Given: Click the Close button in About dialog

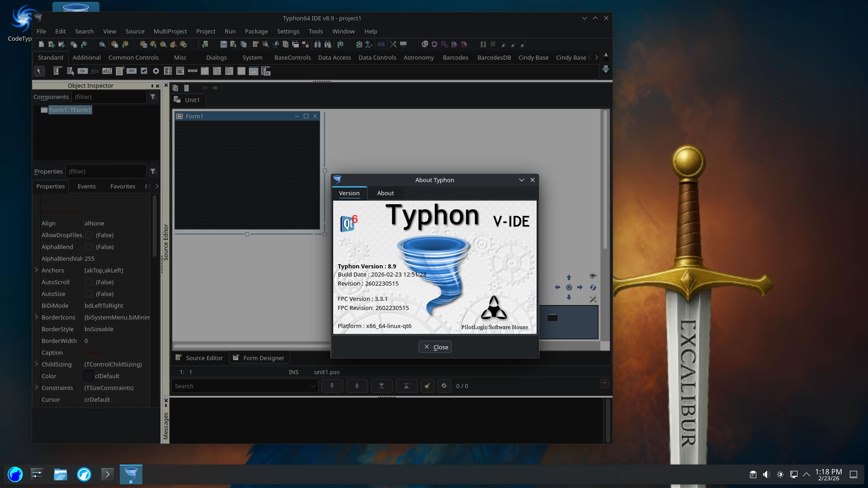Looking at the screenshot, I should [435, 347].
